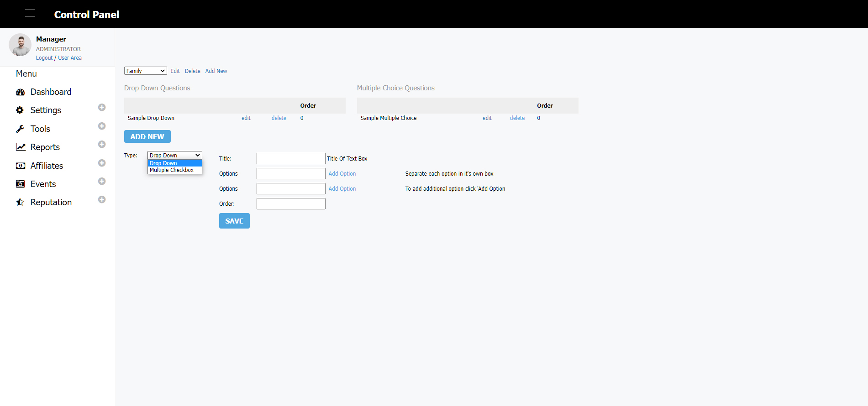The width and height of the screenshot is (868, 406).
Task: Click Drop Down Questions heading
Action: click(157, 88)
